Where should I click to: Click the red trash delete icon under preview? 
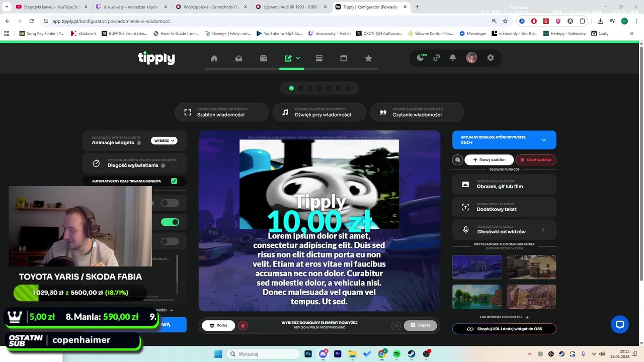coord(243,325)
